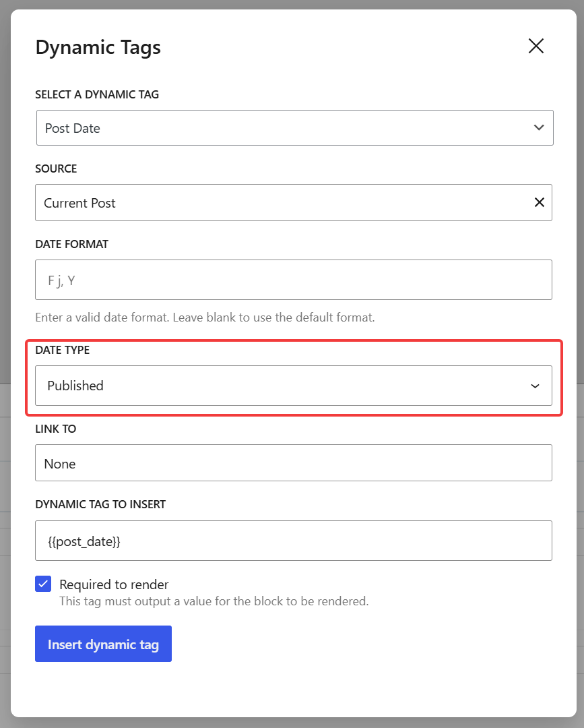
Task: Click the DATE TYPE label
Action: coord(63,350)
